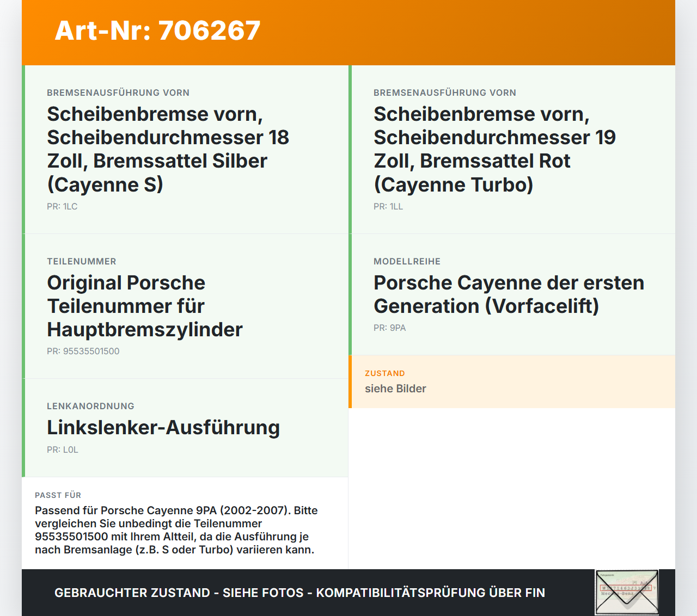Select Original Porsche Teilenummer für Hauptbremszylinder
Screen dimensions: 697x616
[145, 306]
